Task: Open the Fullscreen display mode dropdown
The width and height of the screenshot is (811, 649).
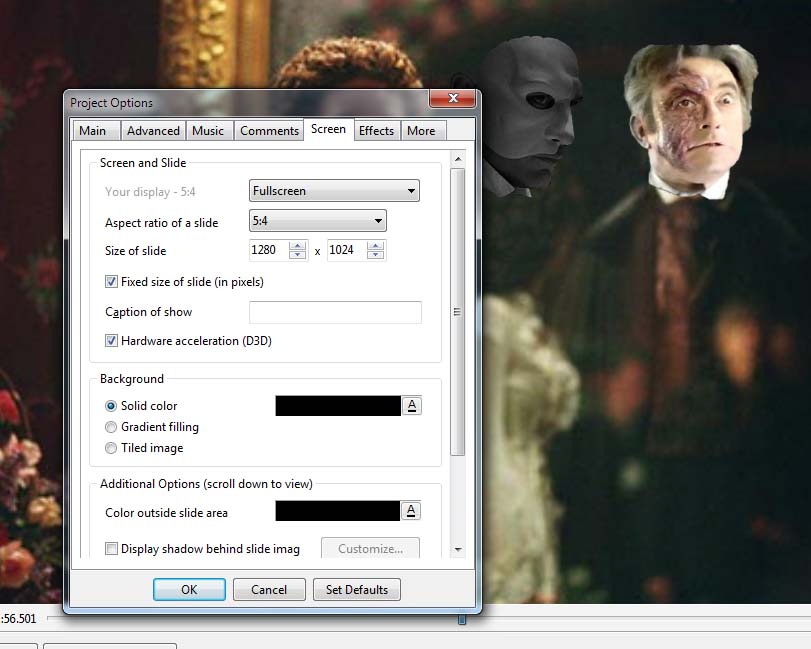Action: click(x=334, y=191)
